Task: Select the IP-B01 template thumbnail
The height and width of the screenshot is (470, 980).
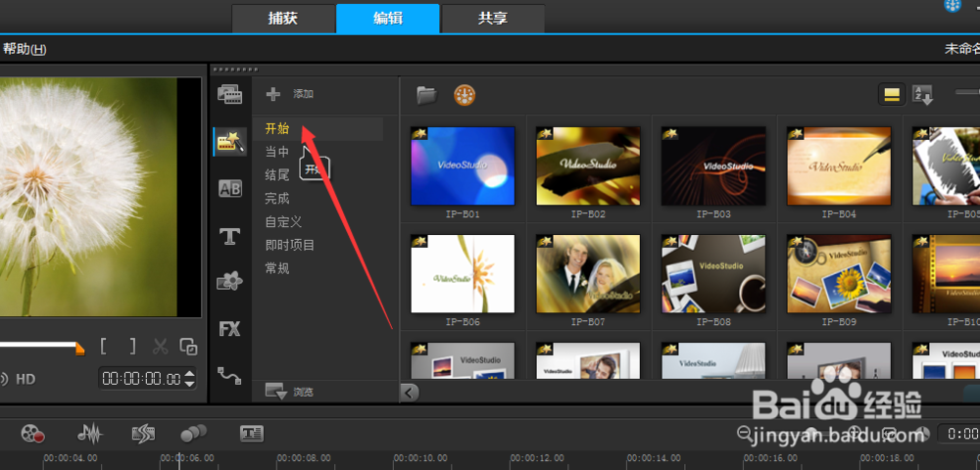Action: [463, 166]
